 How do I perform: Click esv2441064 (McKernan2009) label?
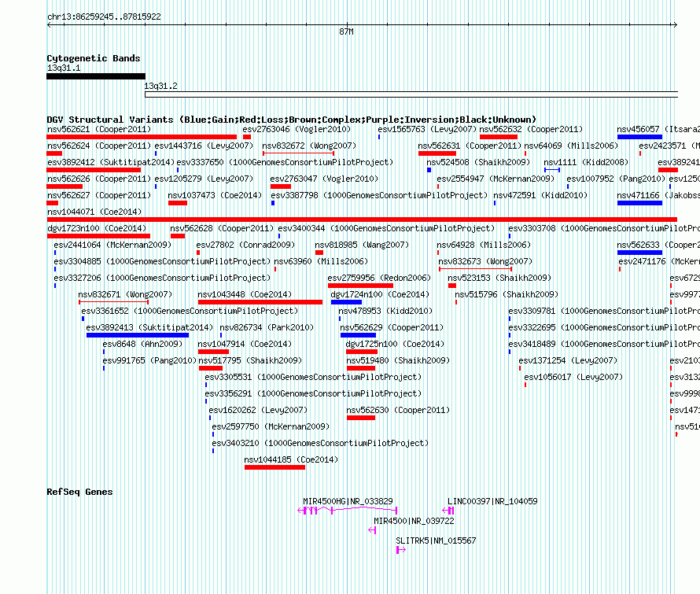(x=112, y=245)
